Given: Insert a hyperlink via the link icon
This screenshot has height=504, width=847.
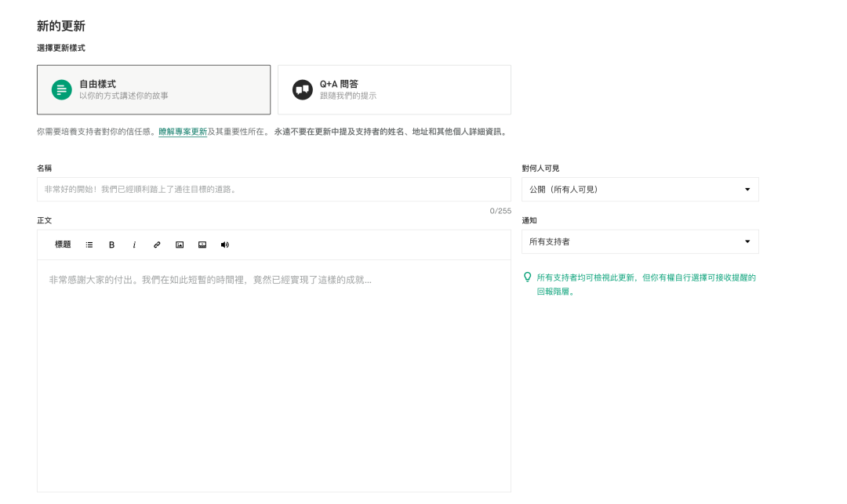Looking at the screenshot, I should click(x=157, y=245).
